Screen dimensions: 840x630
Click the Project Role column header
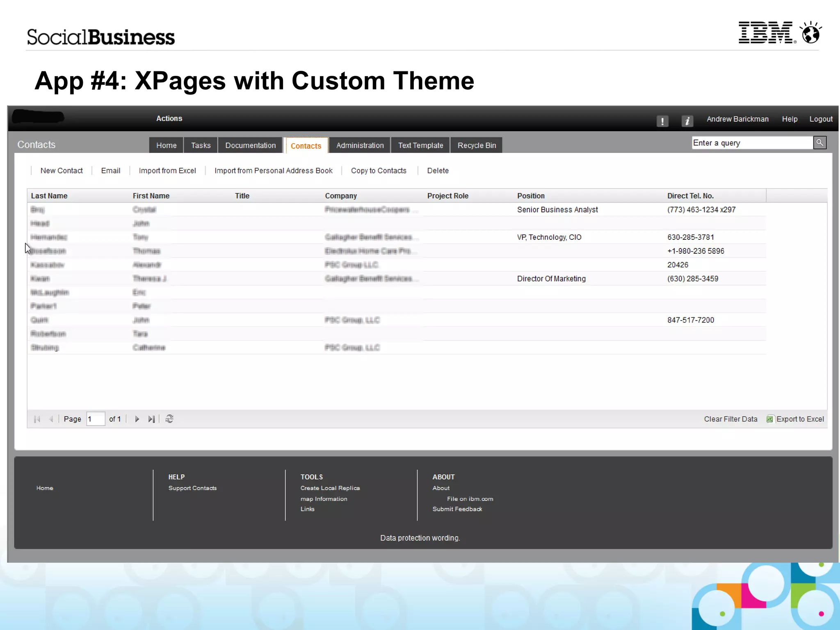coord(447,196)
